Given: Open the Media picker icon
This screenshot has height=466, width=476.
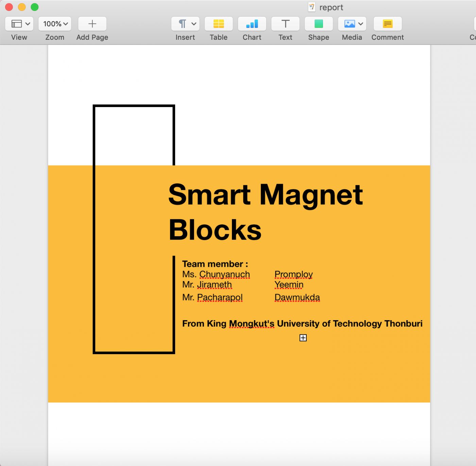Looking at the screenshot, I should click(349, 24).
